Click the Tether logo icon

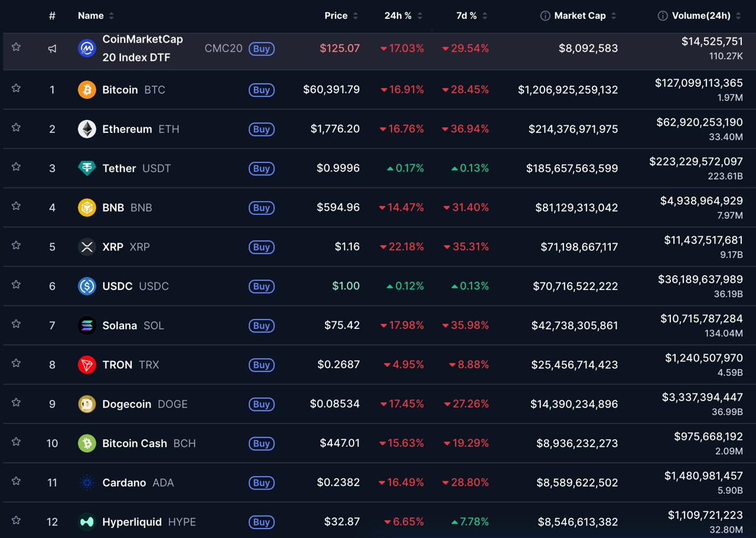click(87, 168)
